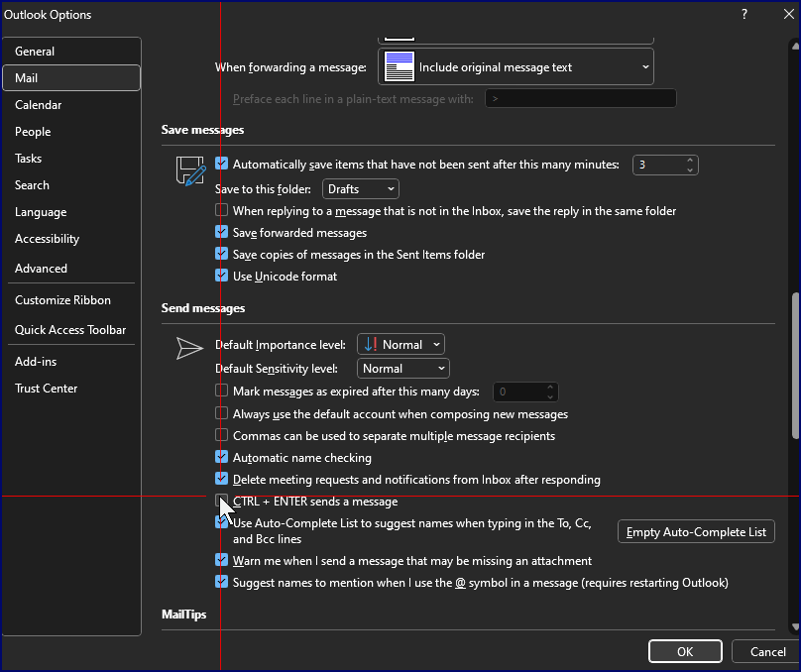Decrease auto-save minutes with the down arrow
This screenshot has width=801, height=672.
click(690, 170)
